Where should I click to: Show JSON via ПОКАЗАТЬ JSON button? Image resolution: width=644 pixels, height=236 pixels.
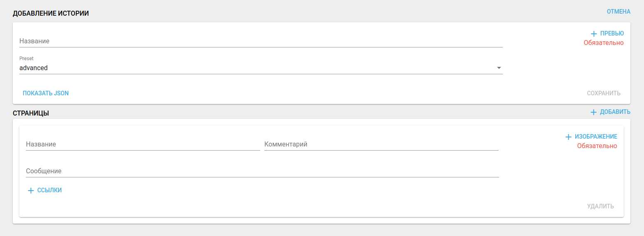click(46, 93)
